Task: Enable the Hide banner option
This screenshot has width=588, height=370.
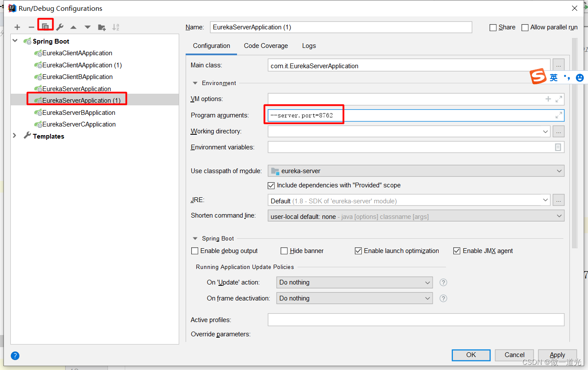Action: pos(284,251)
